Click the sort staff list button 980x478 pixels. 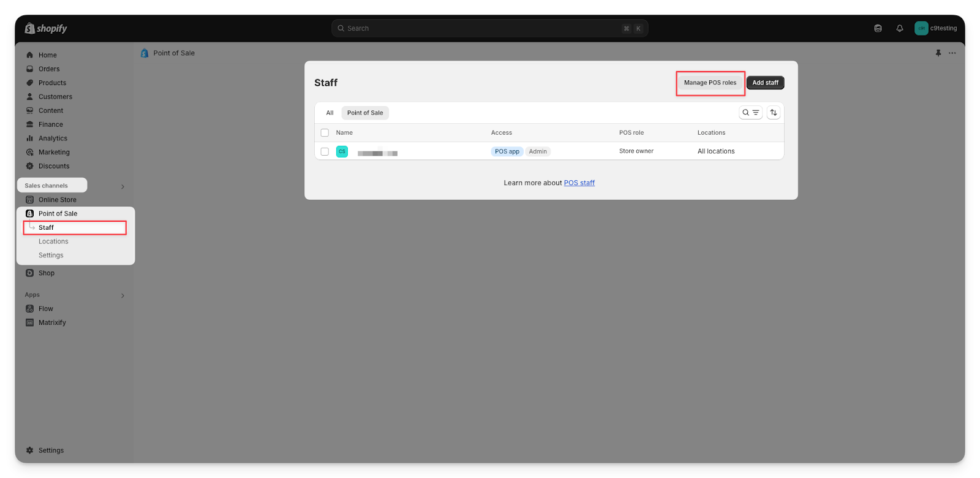[x=774, y=113]
